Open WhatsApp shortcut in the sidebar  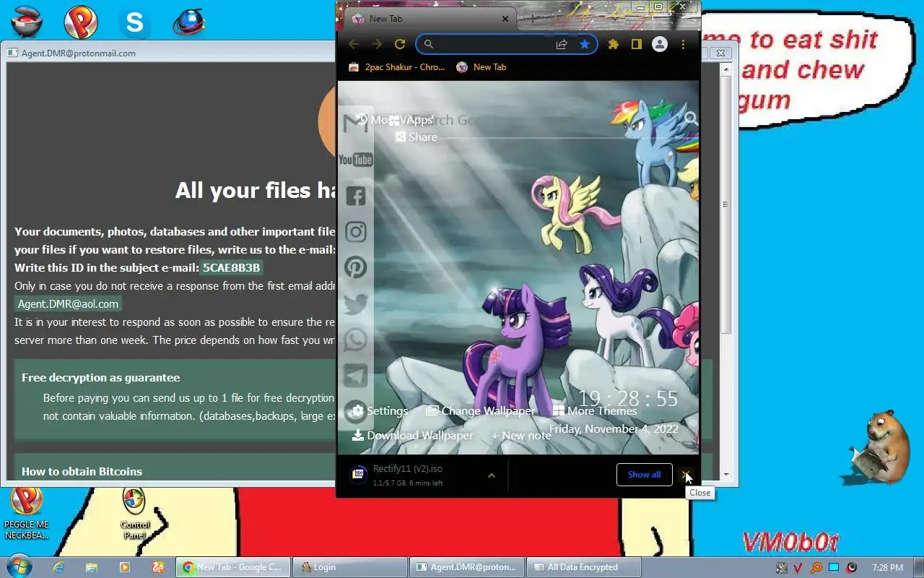[356, 340]
